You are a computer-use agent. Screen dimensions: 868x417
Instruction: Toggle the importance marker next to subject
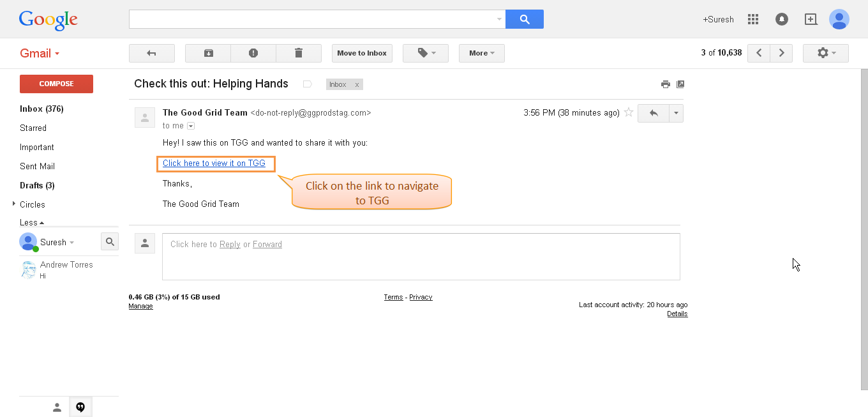[x=307, y=84]
